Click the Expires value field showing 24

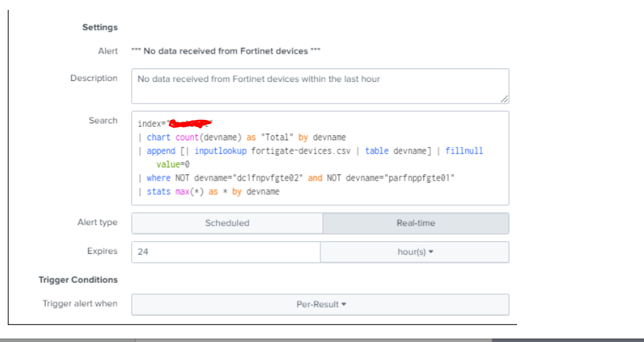(x=226, y=252)
